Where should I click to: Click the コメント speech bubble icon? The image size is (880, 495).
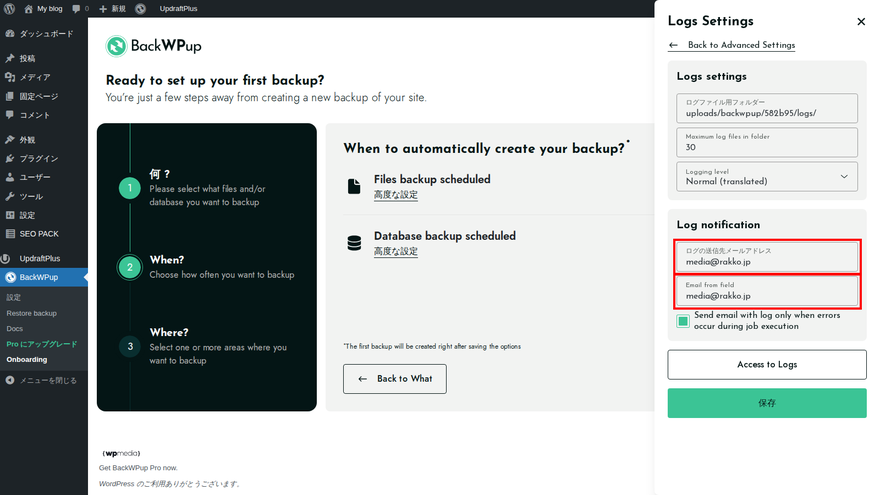10,114
